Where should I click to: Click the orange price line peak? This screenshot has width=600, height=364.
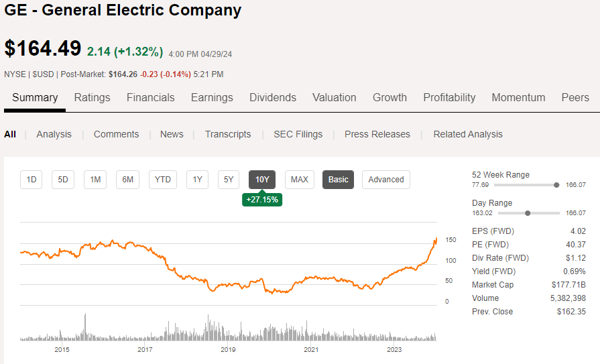pos(436,239)
